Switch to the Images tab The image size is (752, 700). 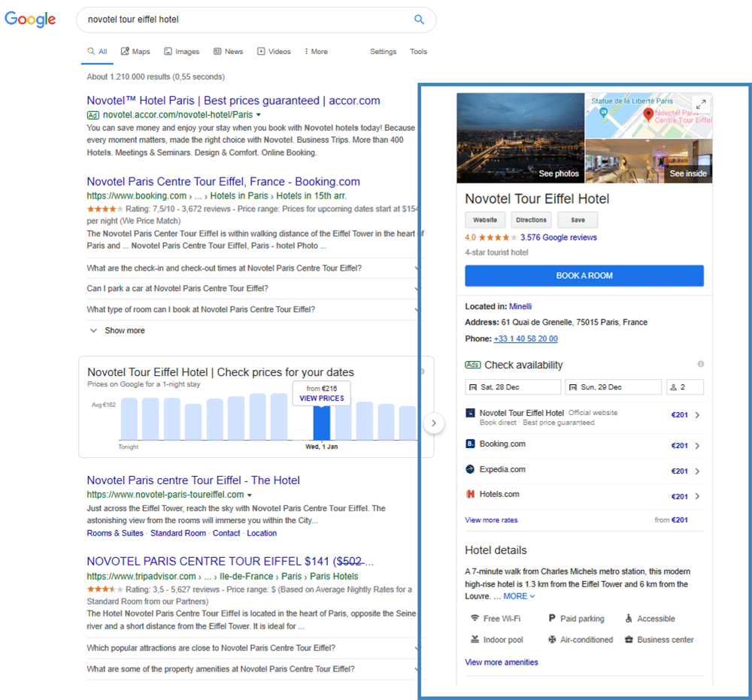pyautogui.click(x=182, y=51)
